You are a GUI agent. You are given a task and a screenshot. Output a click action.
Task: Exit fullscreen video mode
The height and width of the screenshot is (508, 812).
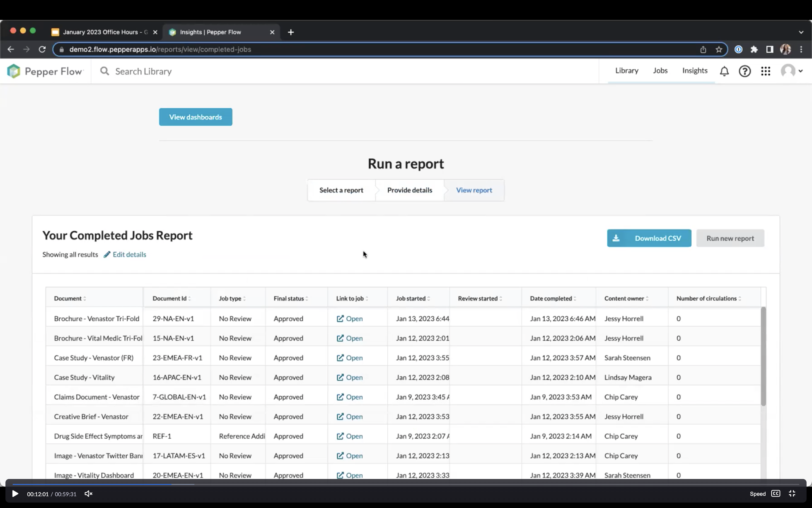(792, 493)
